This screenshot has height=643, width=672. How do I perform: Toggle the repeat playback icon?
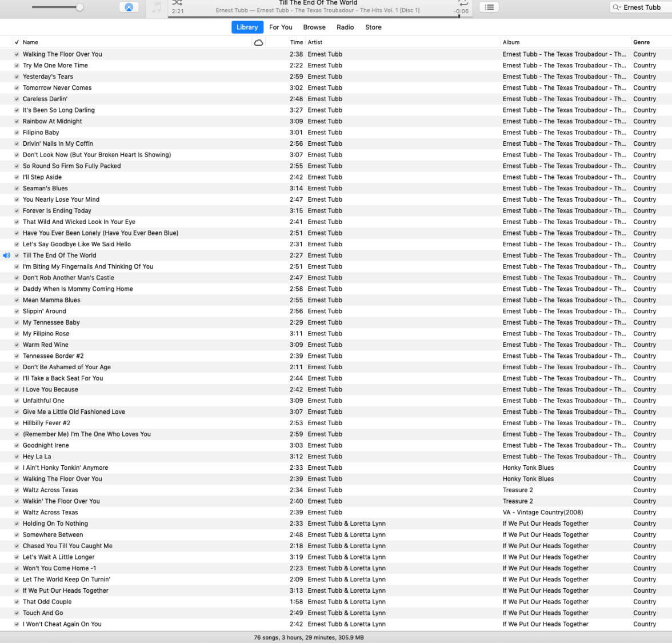462,3
